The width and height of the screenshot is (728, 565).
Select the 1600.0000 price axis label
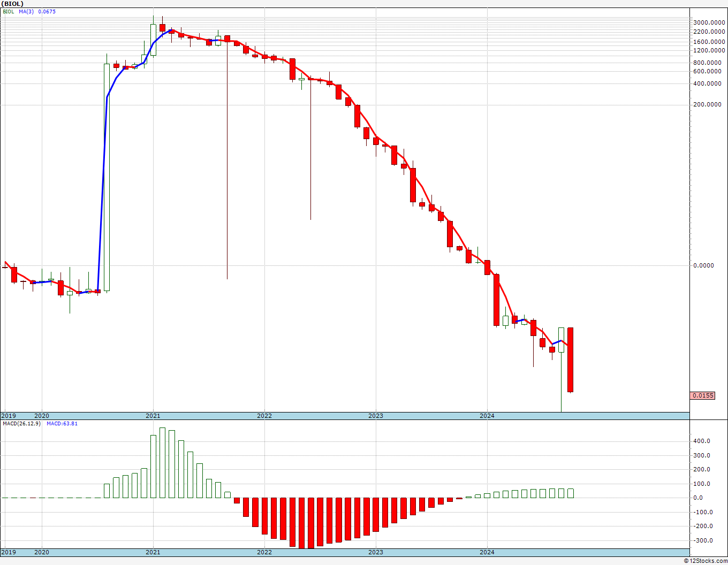709,42
